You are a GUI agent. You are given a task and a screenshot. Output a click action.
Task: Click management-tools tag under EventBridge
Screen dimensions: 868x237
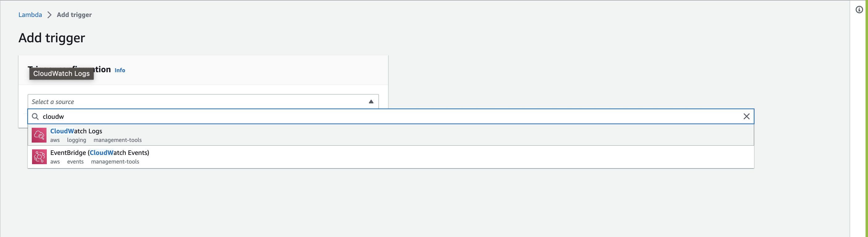[115, 162]
